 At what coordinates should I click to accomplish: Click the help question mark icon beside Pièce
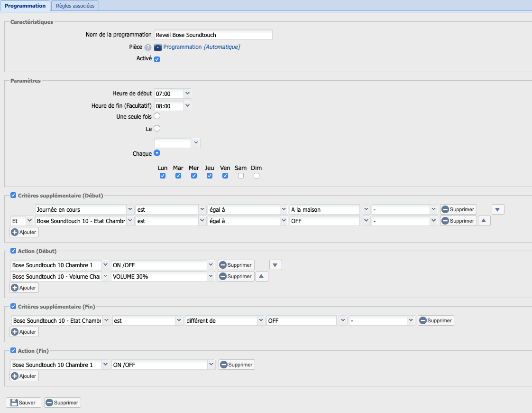tap(148, 47)
